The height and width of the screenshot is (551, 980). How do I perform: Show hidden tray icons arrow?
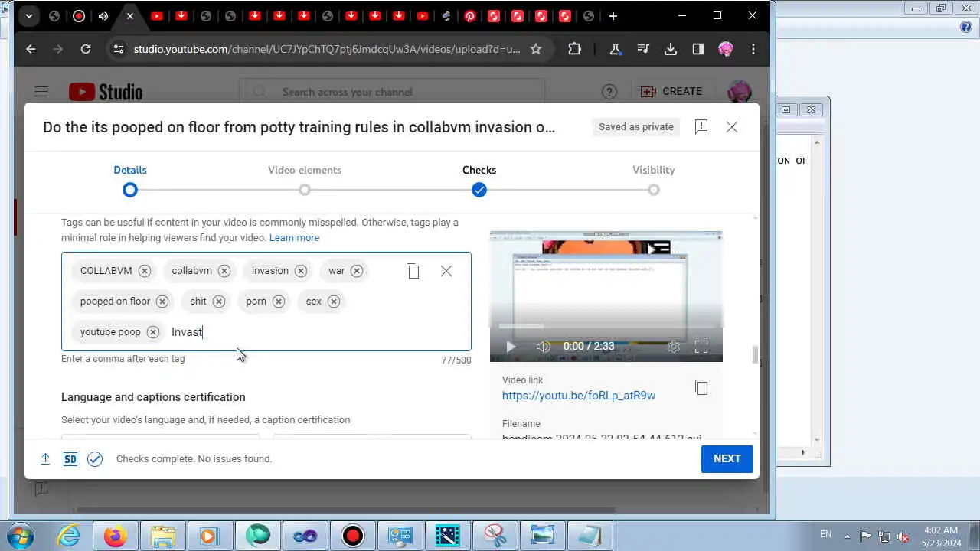[x=847, y=536]
